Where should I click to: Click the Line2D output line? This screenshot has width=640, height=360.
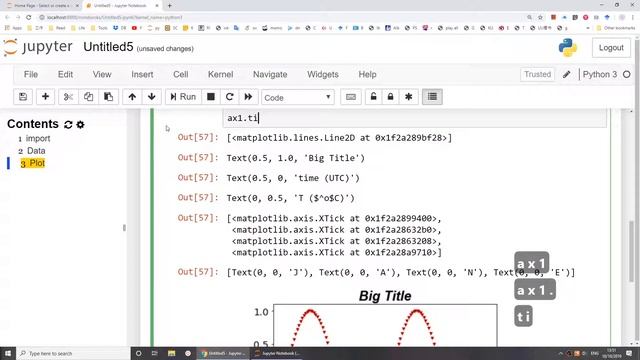(339, 138)
